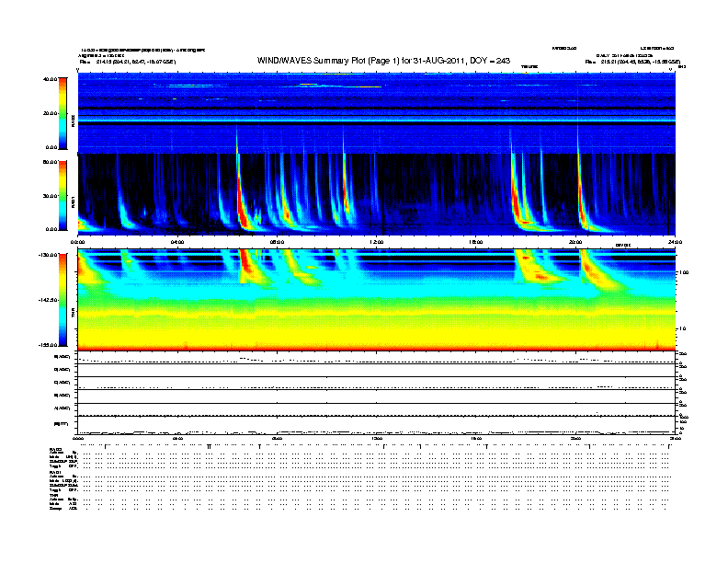Click the RAD2 spectrogram panel with blue background
The width and height of the screenshot is (728, 563).
(377, 112)
